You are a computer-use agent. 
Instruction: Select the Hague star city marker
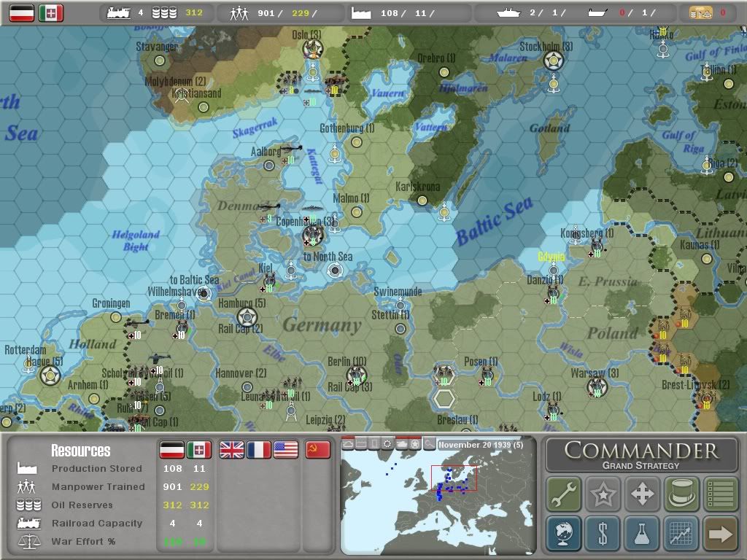pyautogui.click(x=50, y=376)
